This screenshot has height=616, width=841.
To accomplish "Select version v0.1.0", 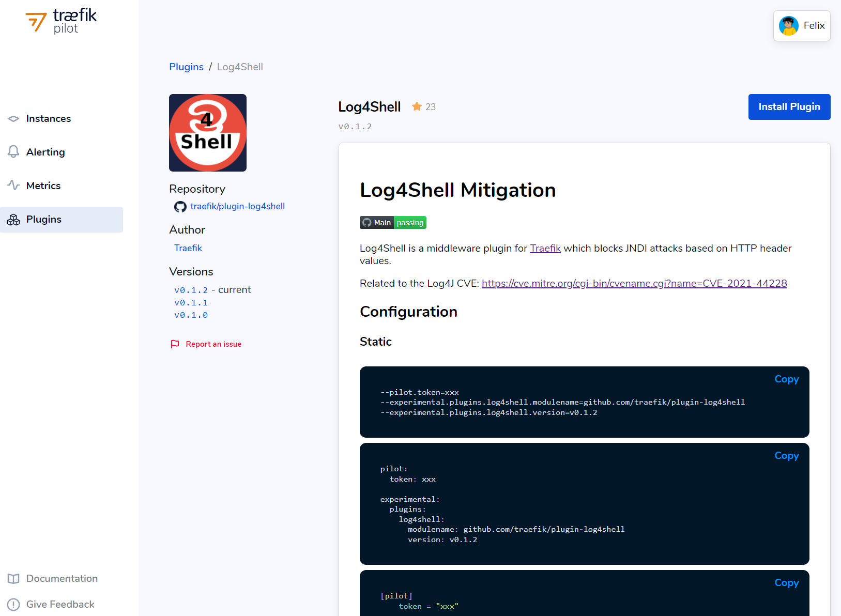I will [191, 315].
